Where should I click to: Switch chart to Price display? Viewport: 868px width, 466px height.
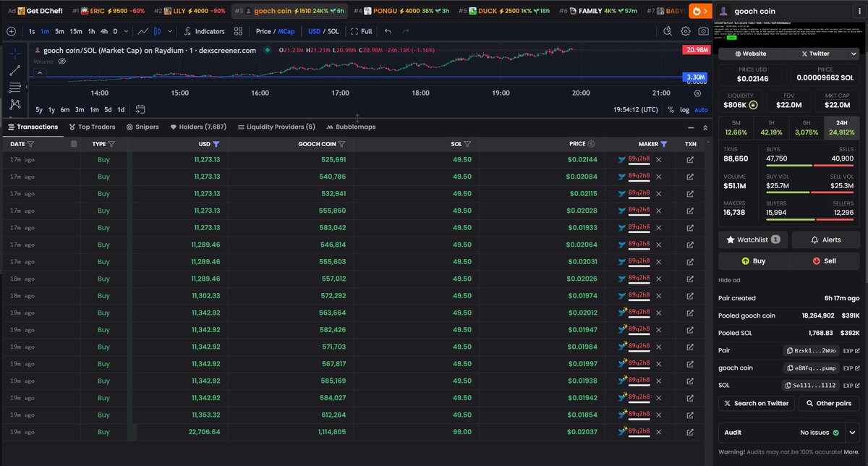[x=263, y=31]
